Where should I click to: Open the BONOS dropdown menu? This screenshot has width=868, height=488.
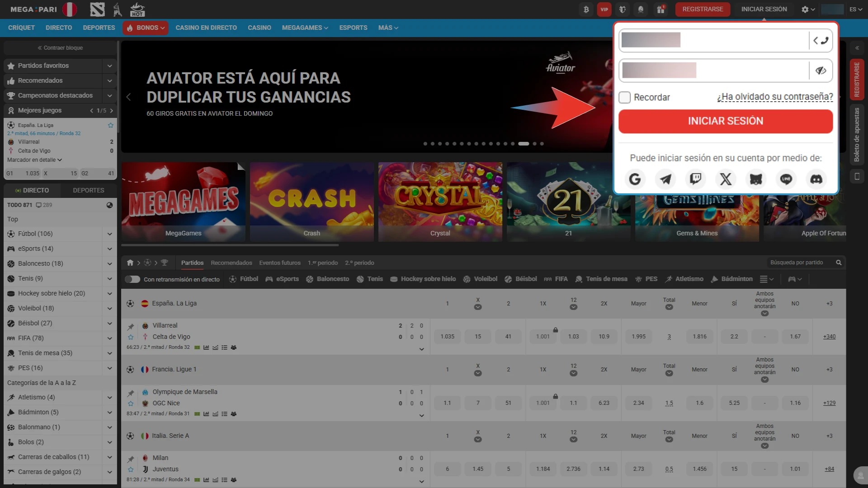click(145, 28)
